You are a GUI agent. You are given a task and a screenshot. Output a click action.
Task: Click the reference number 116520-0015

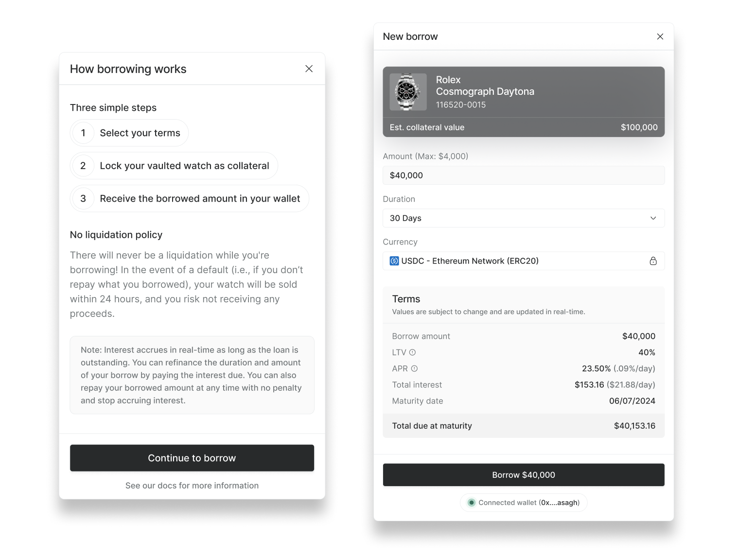pyautogui.click(x=460, y=105)
